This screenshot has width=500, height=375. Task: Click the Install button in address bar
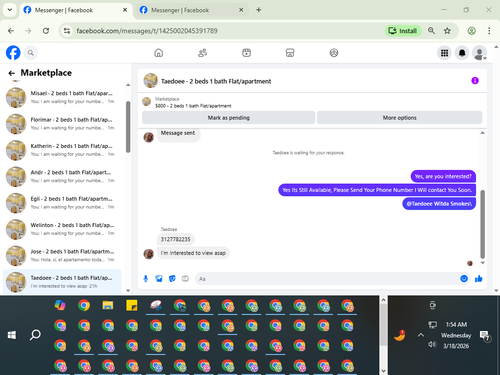coord(403,31)
